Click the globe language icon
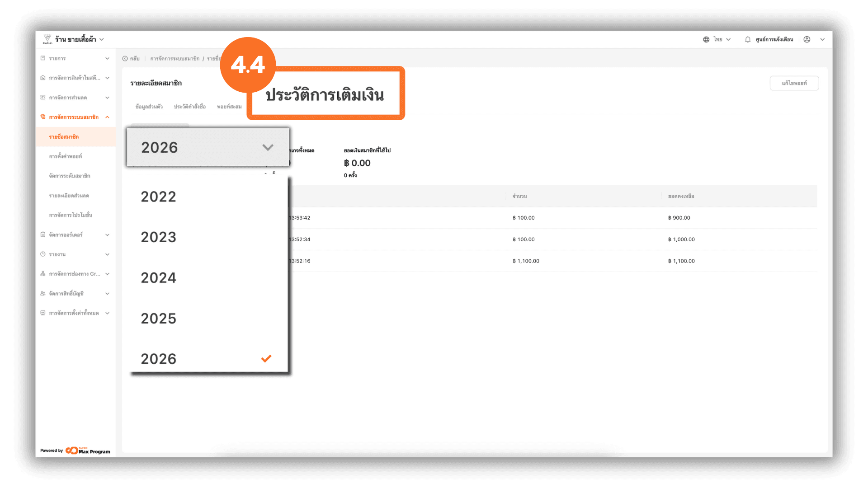 coord(706,40)
